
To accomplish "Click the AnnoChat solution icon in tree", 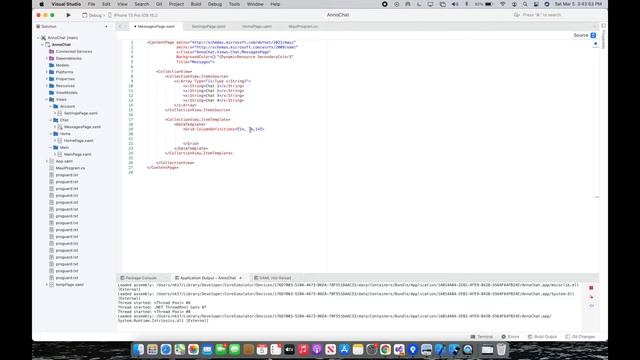I will [43, 38].
